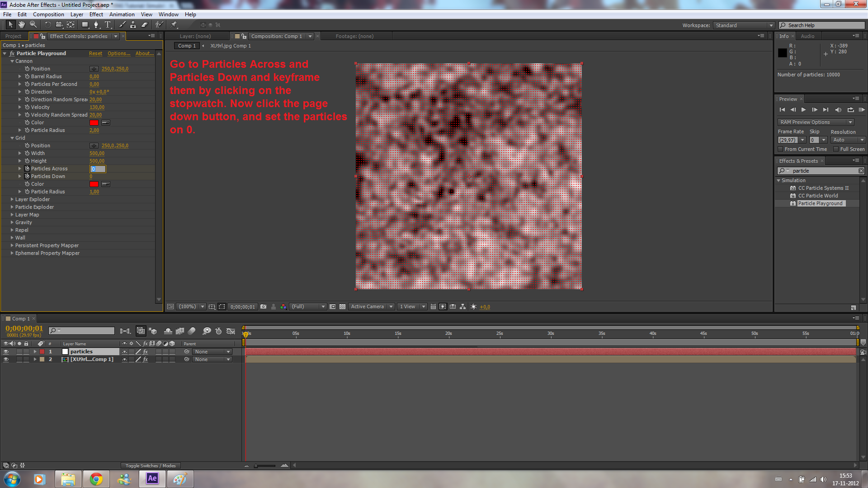Click the Particles Across value field

(98, 169)
